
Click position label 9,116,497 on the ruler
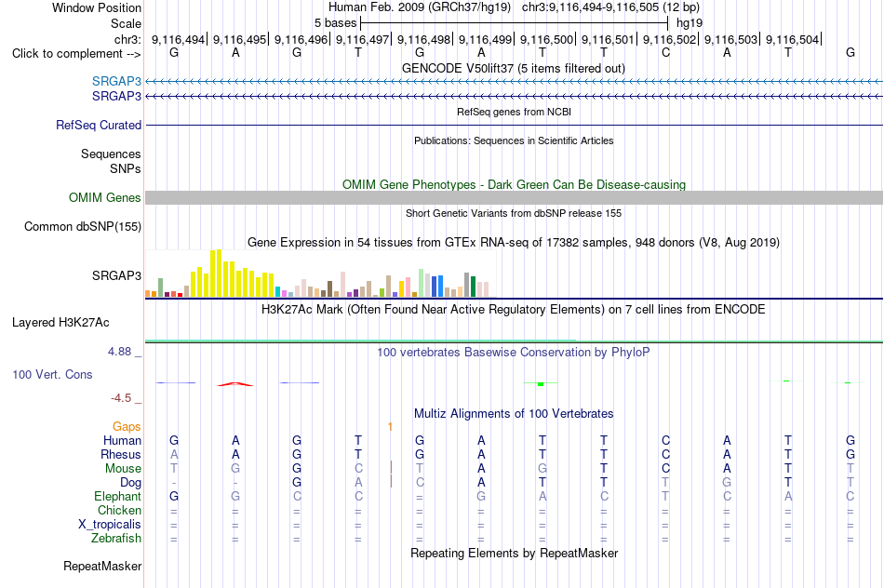click(x=363, y=39)
